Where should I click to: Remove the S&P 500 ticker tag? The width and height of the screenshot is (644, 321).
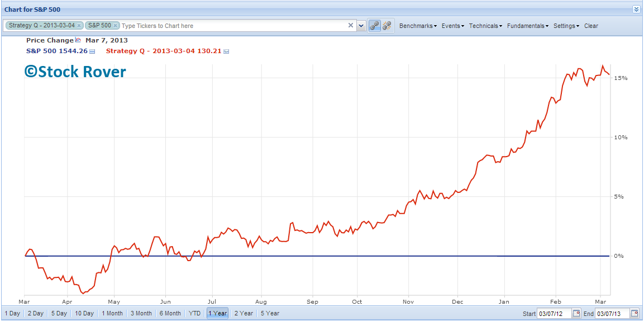[116, 26]
